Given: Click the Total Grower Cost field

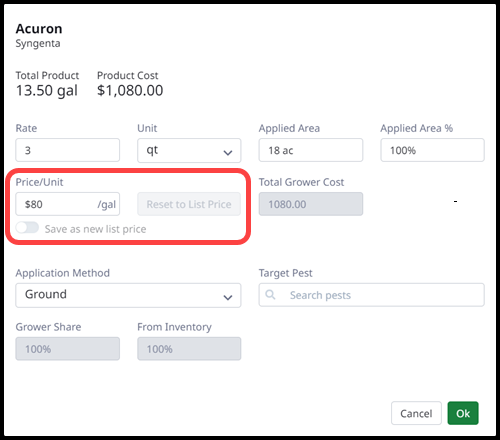Looking at the screenshot, I should tap(311, 204).
